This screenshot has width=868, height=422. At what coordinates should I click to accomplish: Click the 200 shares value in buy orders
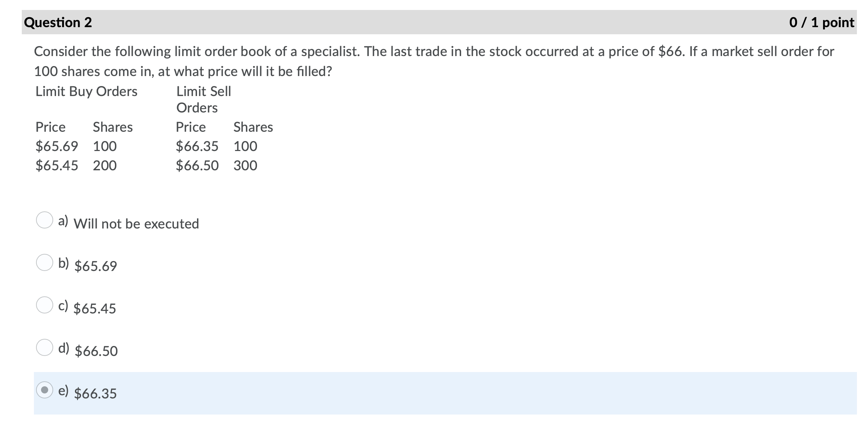[x=105, y=165]
